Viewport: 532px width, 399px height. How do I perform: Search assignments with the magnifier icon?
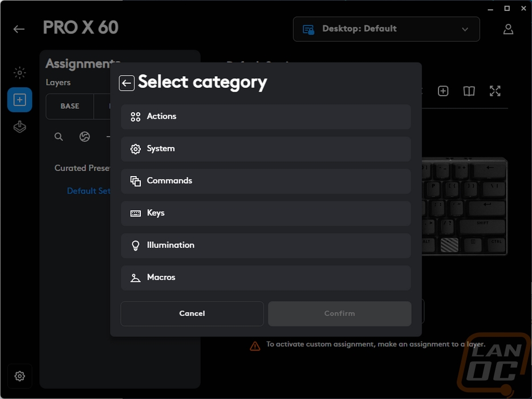(x=59, y=137)
